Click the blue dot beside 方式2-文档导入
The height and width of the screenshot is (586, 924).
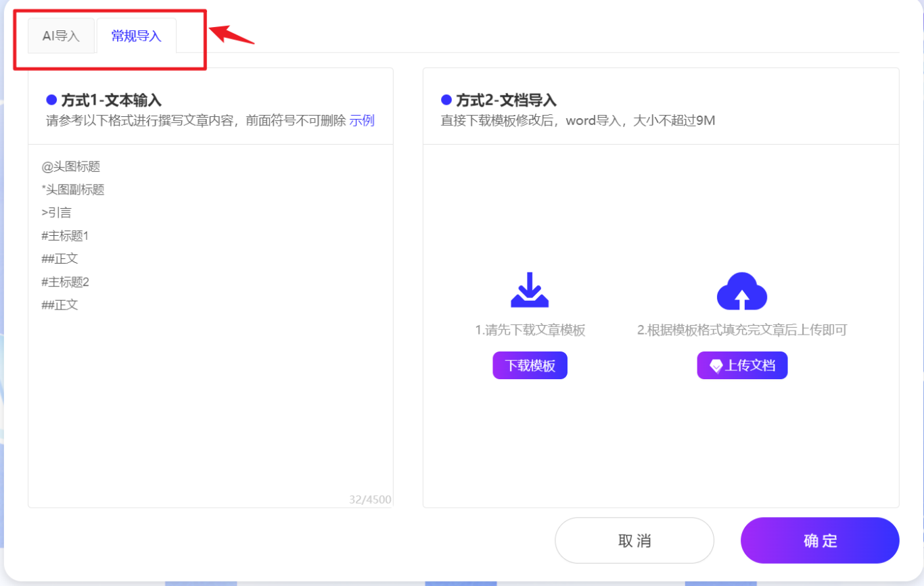(446, 101)
